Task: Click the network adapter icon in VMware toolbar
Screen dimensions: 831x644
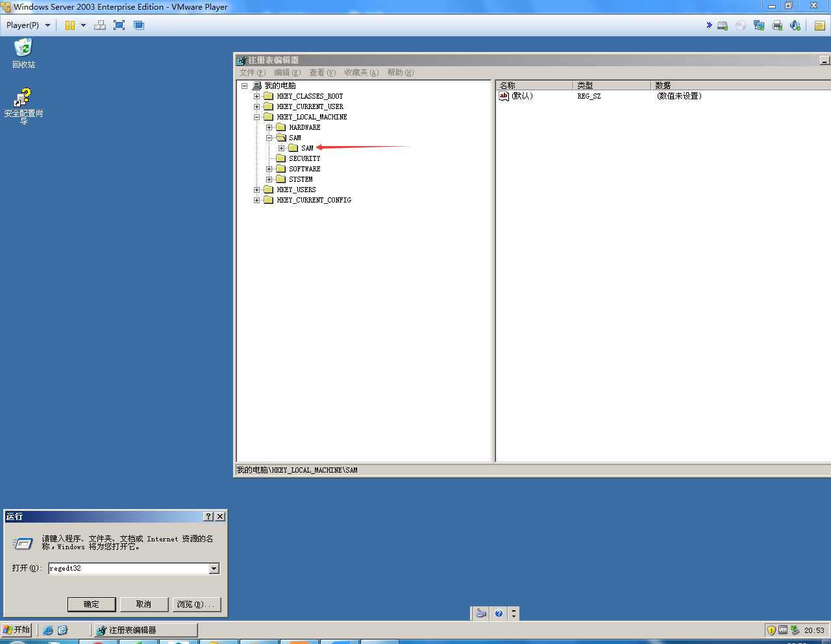Action: [x=759, y=26]
